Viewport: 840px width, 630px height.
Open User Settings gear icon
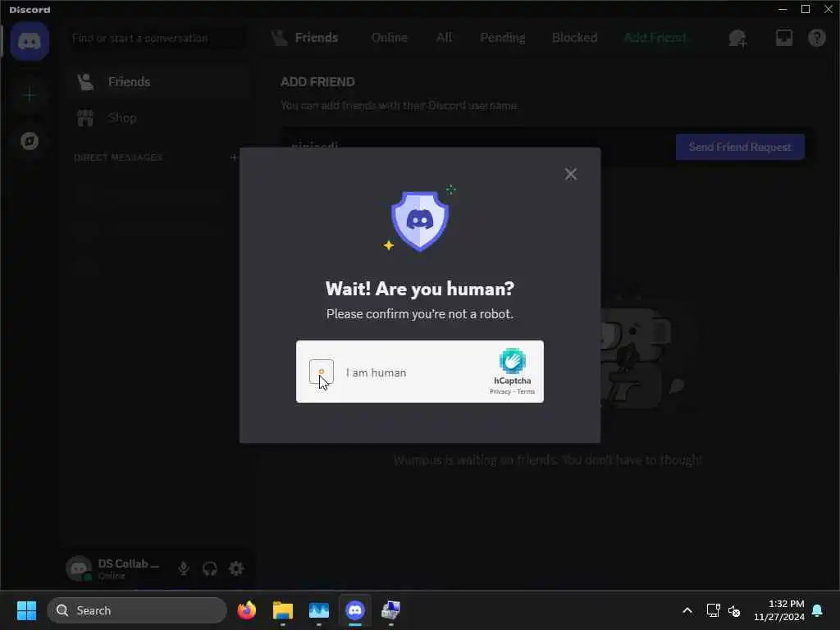pos(236,568)
